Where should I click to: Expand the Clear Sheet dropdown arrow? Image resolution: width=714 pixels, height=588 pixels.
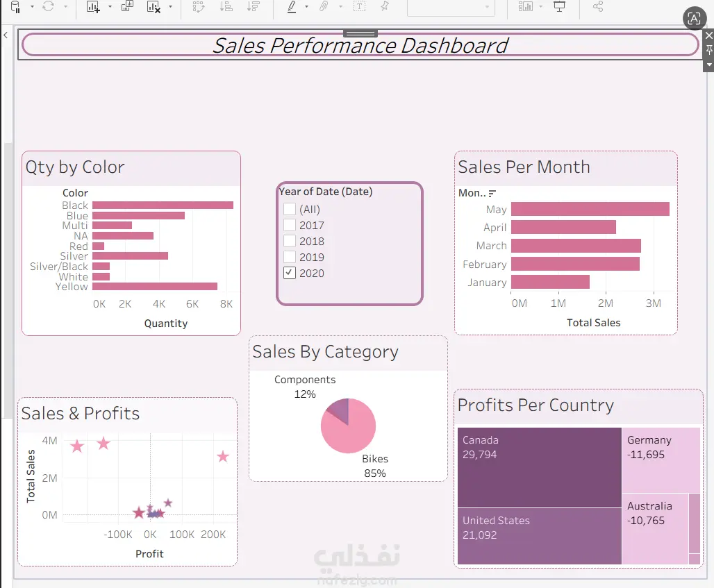click(x=170, y=7)
